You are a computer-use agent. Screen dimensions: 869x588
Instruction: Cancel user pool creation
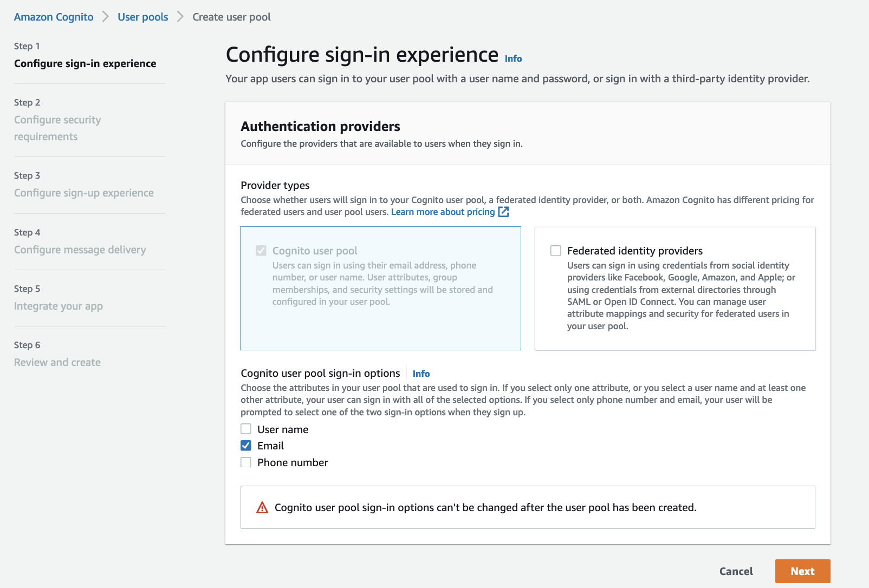736,571
